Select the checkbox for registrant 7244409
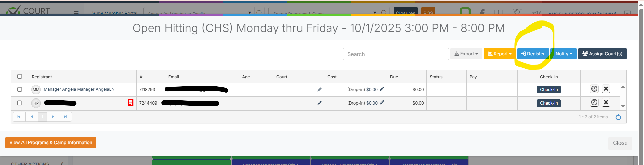The width and height of the screenshot is (644, 165). pos(20,103)
